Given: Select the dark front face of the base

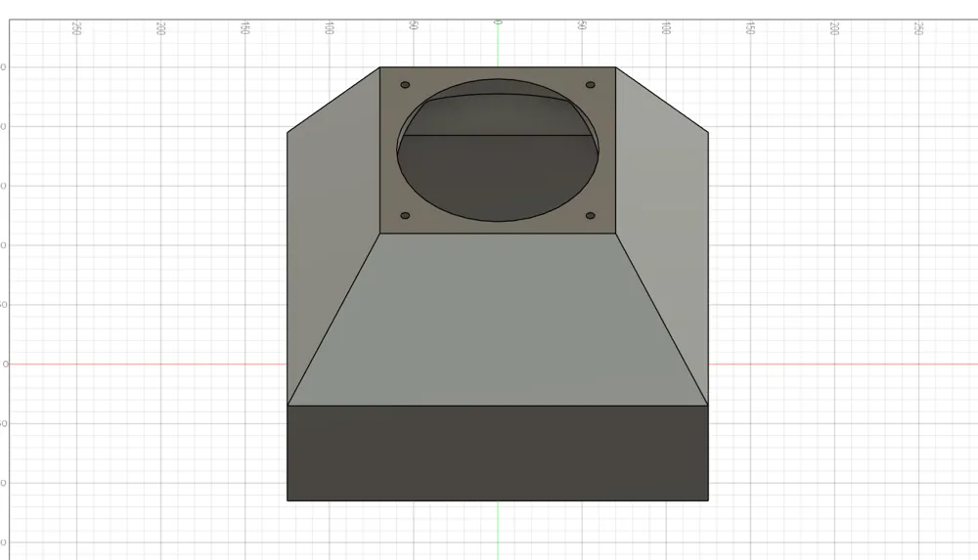Looking at the screenshot, I should (x=498, y=453).
